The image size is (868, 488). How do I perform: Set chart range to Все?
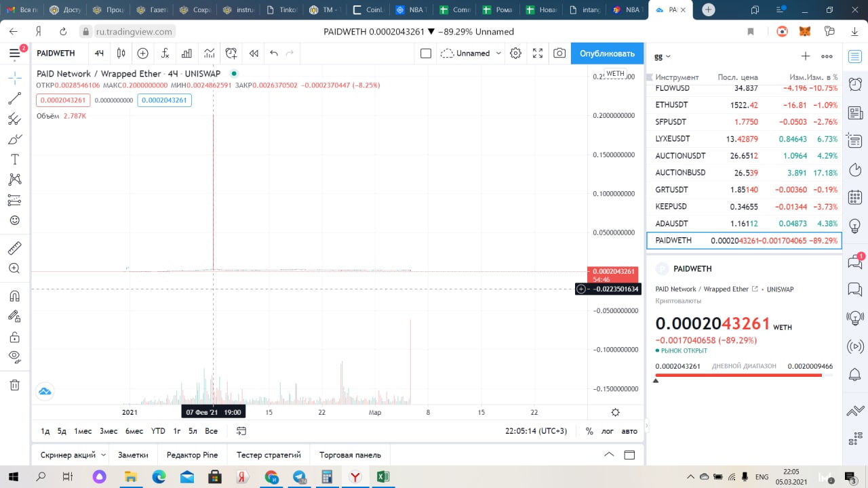click(x=211, y=431)
